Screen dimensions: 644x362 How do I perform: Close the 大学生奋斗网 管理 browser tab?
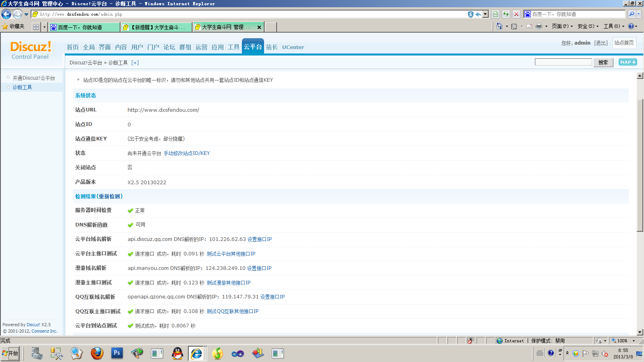(259, 27)
